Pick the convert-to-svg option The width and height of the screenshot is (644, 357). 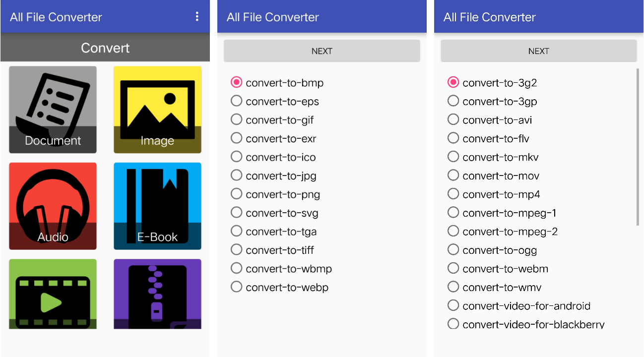pyautogui.click(x=274, y=213)
